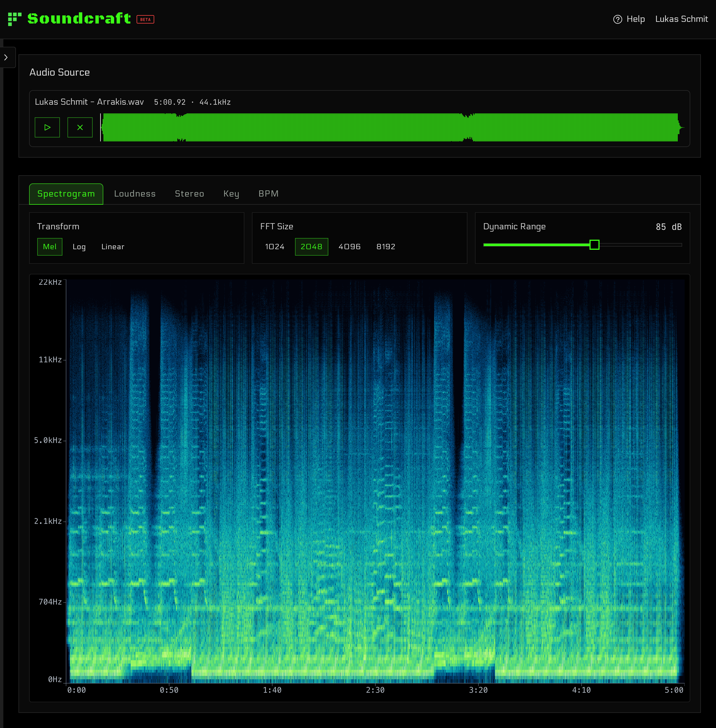
Task: Switch to the Log transform
Action: pos(79,247)
